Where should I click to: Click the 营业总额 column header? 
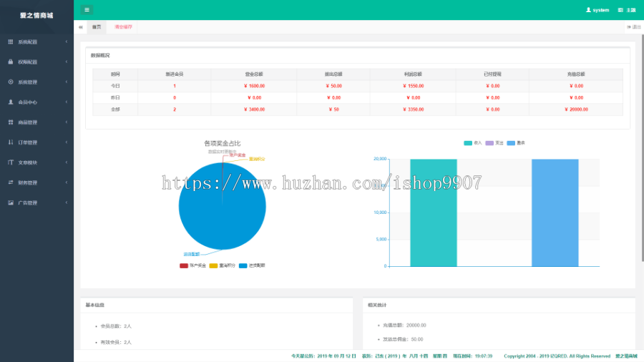tap(254, 74)
